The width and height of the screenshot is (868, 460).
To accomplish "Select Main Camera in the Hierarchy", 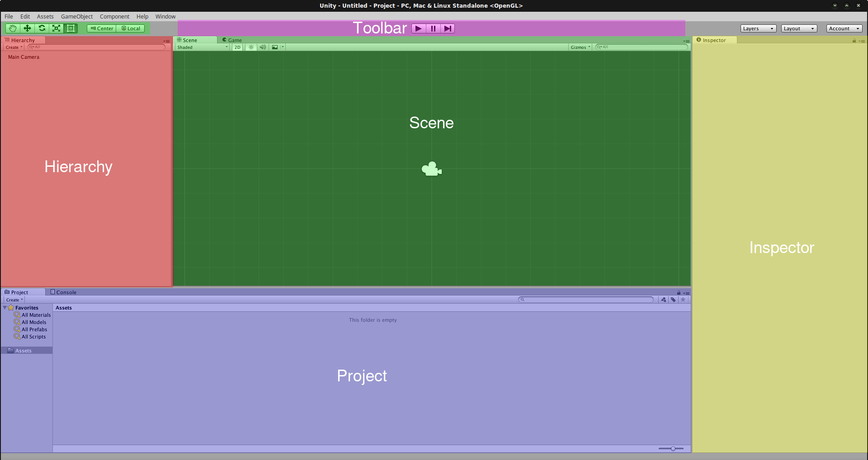I will coord(24,57).
